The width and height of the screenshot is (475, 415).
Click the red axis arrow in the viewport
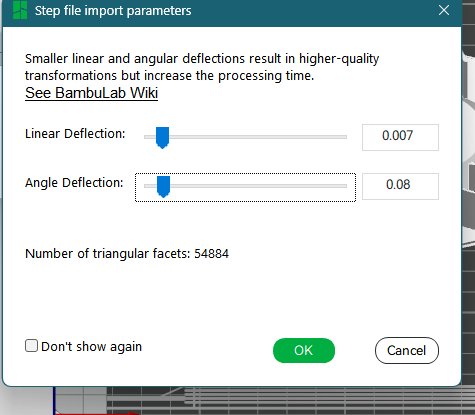point(97,413)
